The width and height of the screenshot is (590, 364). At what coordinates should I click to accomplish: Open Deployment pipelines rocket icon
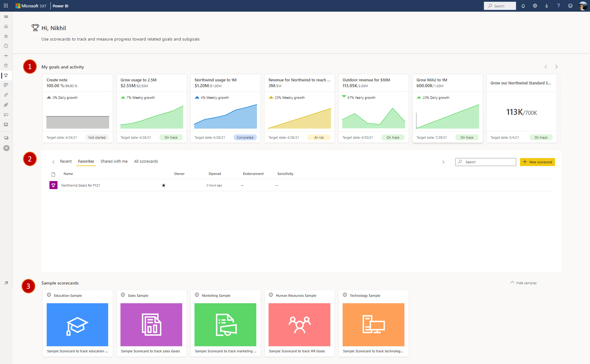[x=6, y=105]
